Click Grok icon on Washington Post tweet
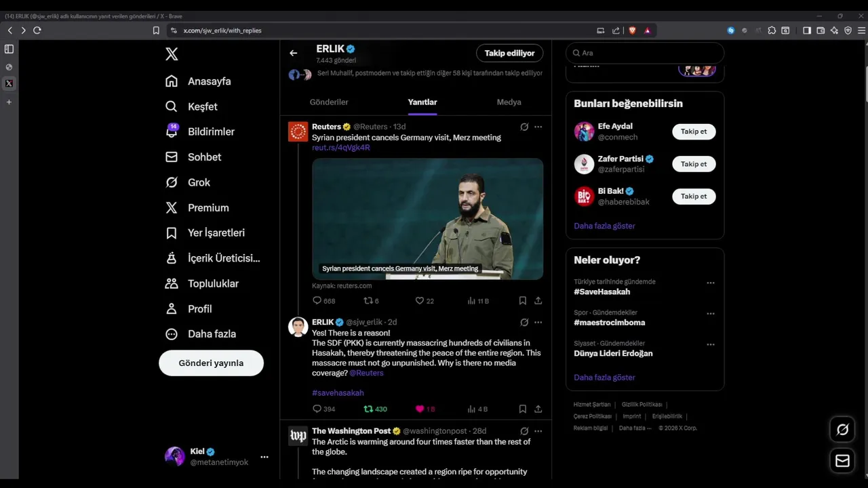 524,431
